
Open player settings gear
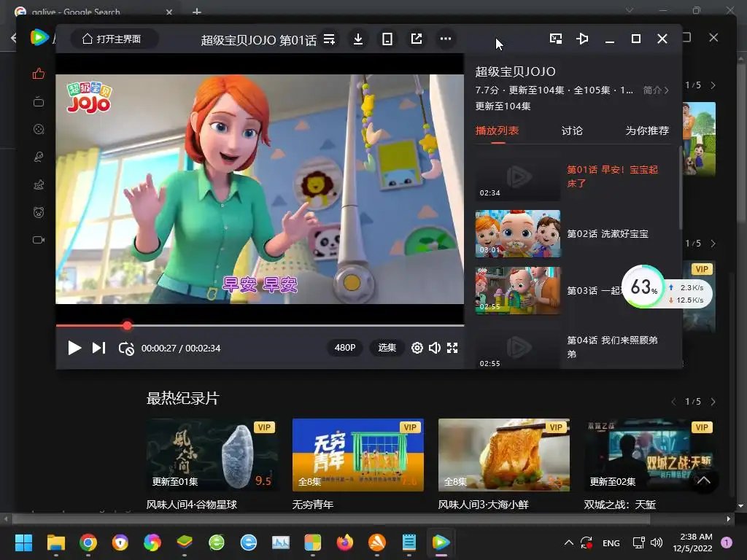coord(417,348)
